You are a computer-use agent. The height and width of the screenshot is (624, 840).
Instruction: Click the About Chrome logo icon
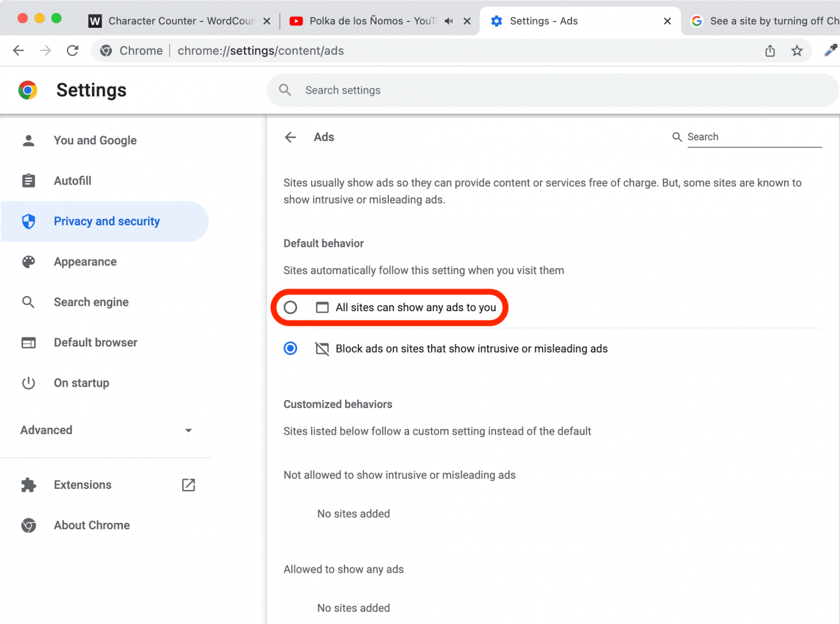(x=28, y=525)
